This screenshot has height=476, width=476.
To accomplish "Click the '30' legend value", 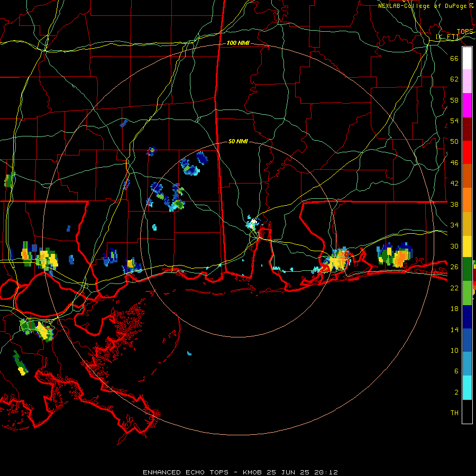I will 454,246.
